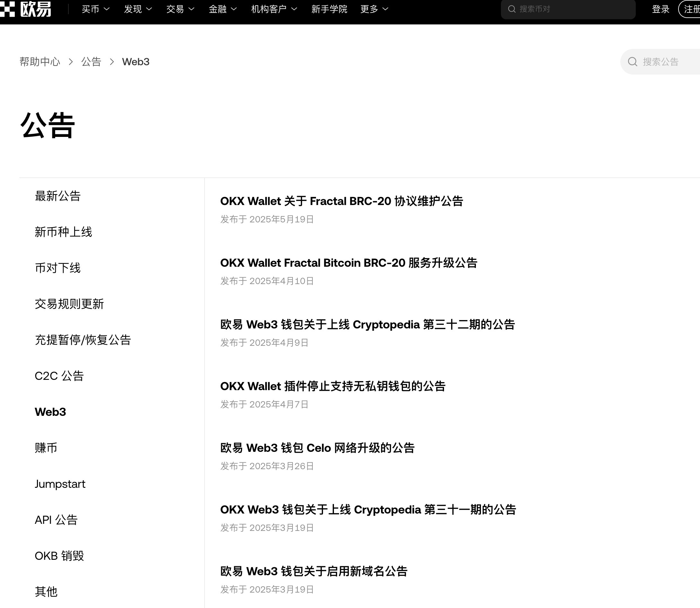The image size is (700, 608).
Task: Click the 欧易 OKX logo
Action: click(x=25, y=9)
